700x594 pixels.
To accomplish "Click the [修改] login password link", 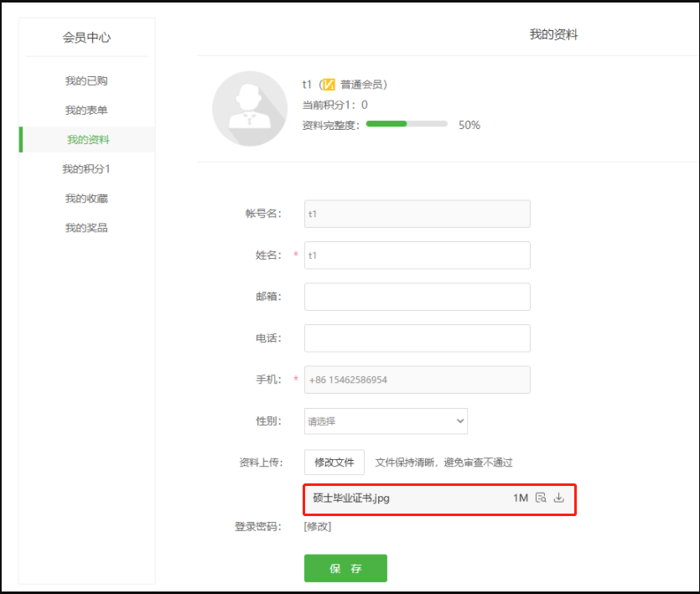I will point(318,527).
